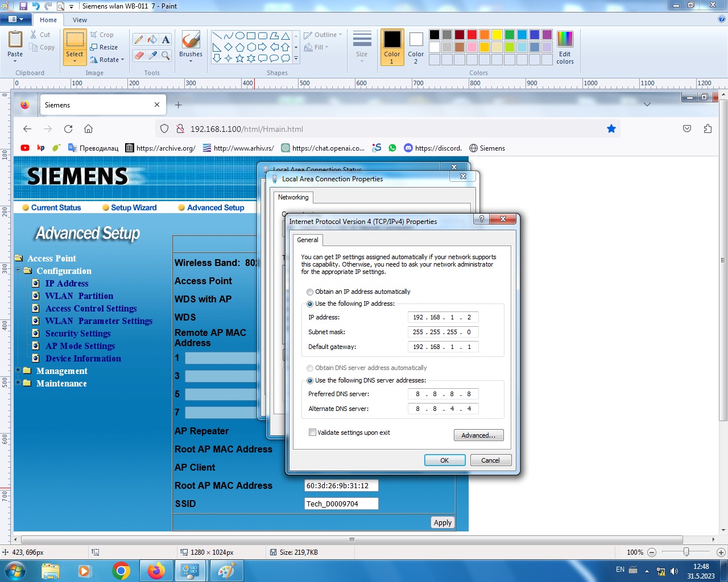
Task: Pick the Five-point star shape
Action: click(x=239, y=58)
